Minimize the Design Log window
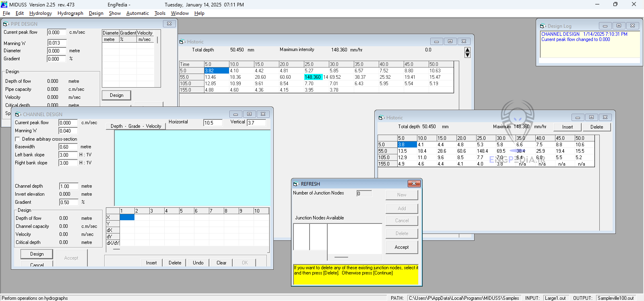This screenshot has height=301, width=644. click(x=605, y=26)
